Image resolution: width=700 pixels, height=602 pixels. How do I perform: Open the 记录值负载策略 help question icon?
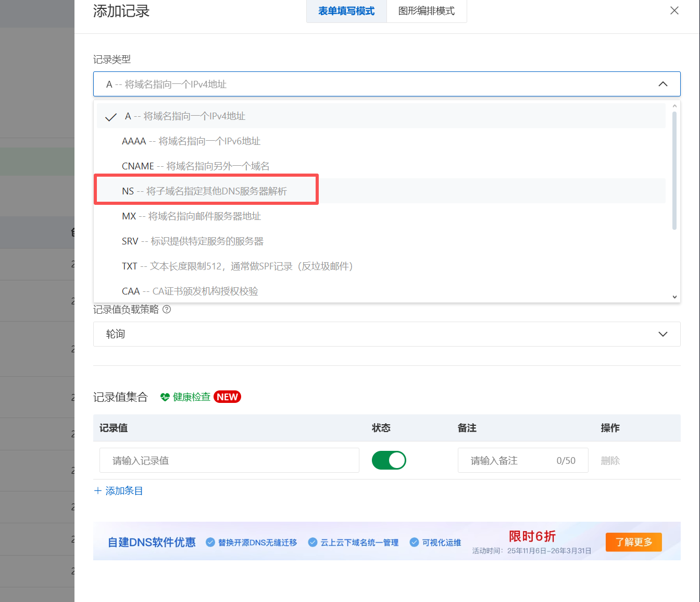[x=167, y=310]
